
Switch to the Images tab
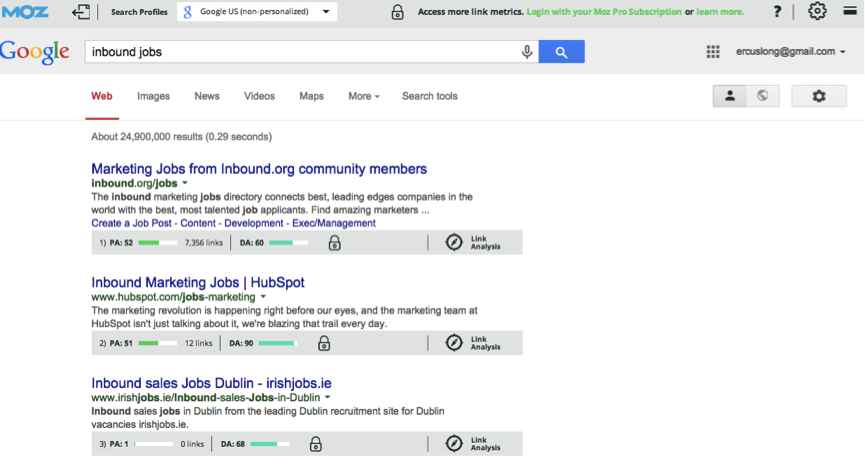click(153, 96)
